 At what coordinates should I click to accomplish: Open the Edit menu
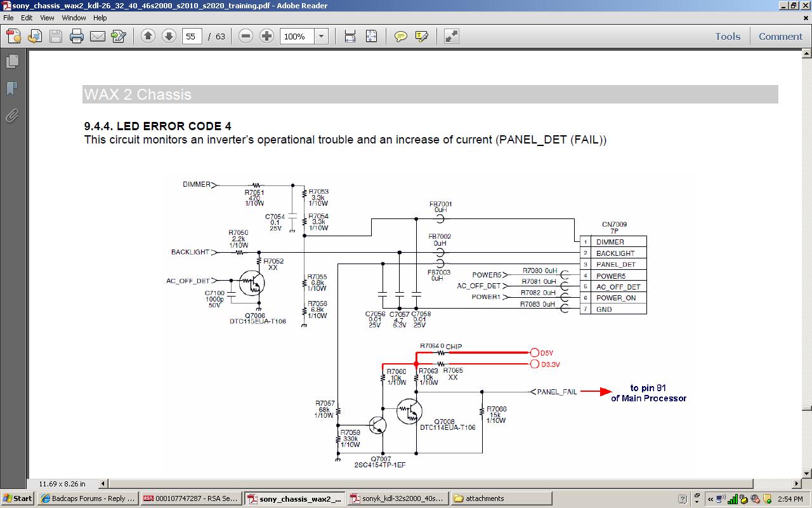(27, 18)
